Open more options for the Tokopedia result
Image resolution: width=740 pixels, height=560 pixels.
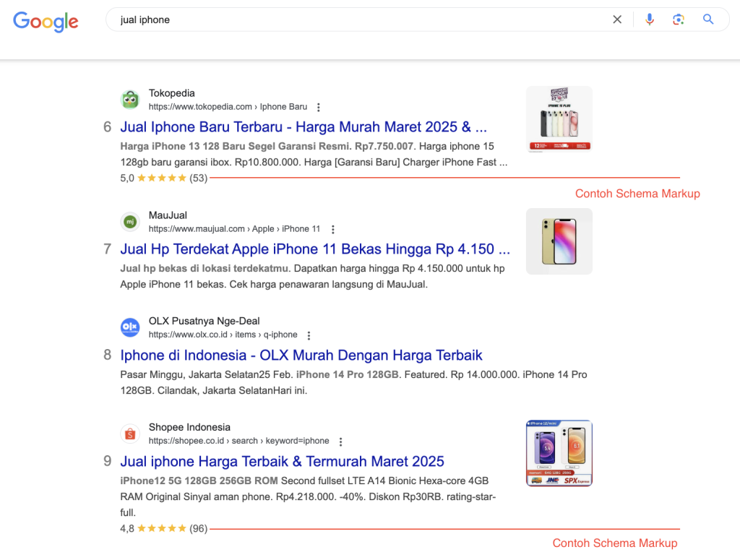(319, 108)
